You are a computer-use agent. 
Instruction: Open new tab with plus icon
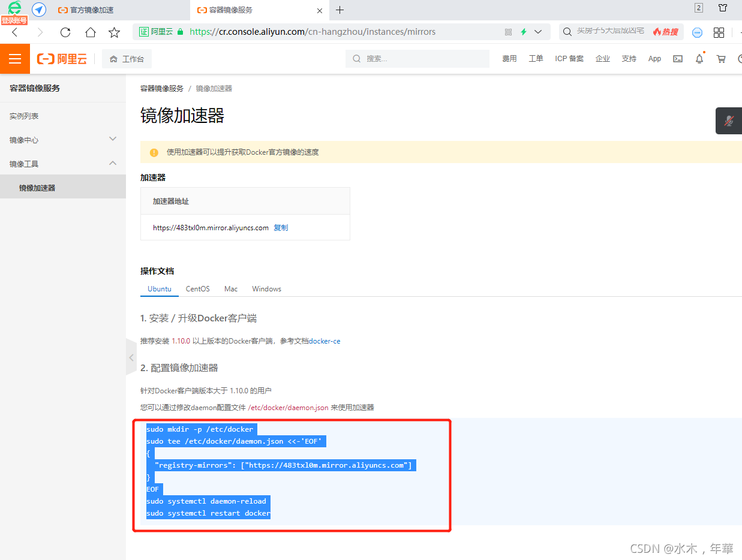pos(340,10)
